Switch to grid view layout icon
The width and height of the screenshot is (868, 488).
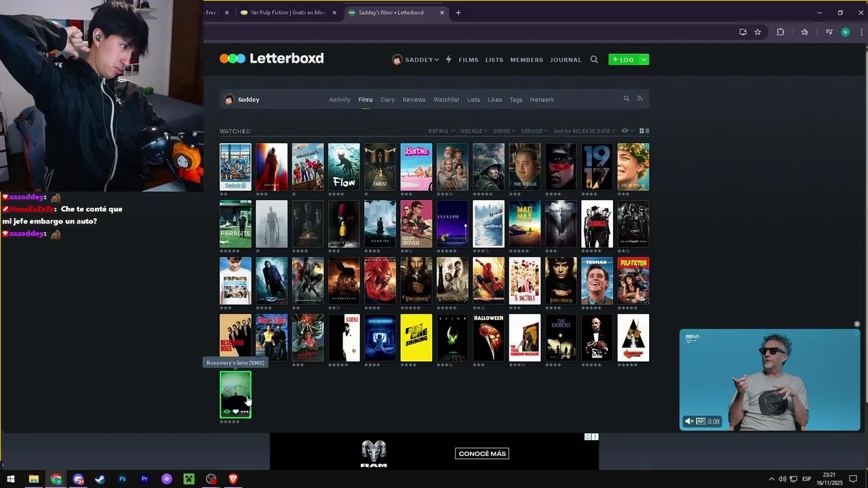[x=642, y=131]
